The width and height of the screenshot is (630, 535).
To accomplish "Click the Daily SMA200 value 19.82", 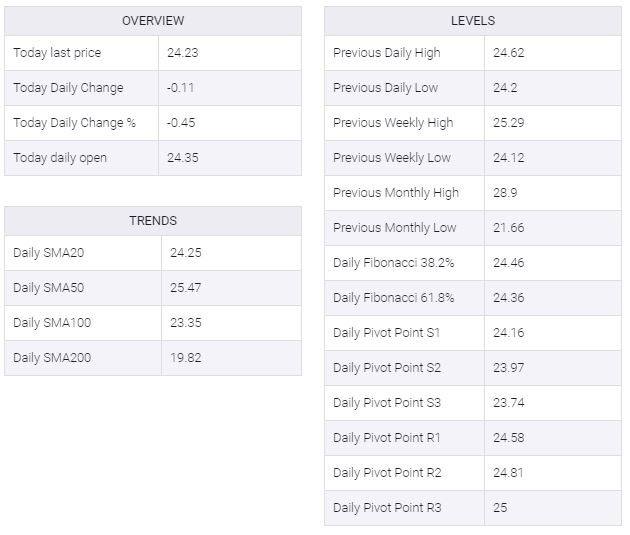I will 186,357.
